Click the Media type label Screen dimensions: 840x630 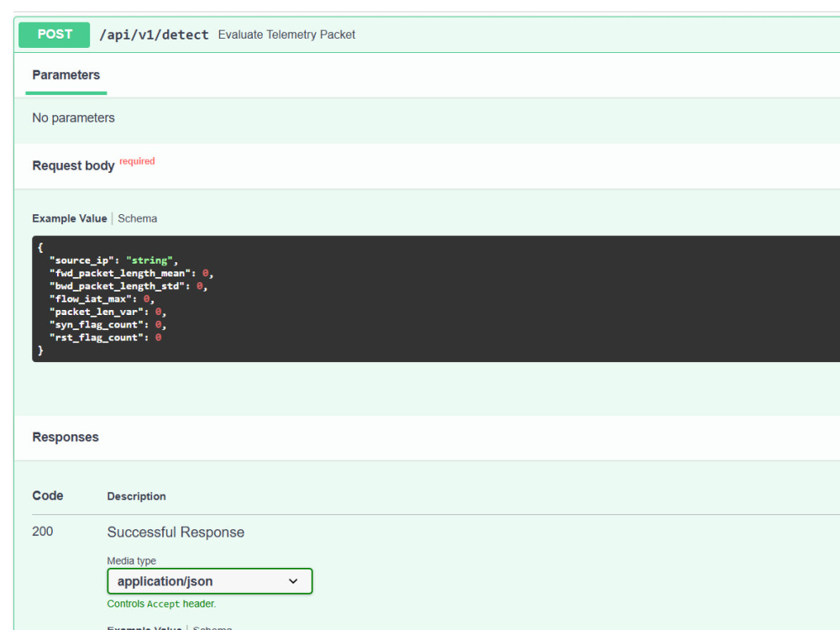[x=132, y=561]
